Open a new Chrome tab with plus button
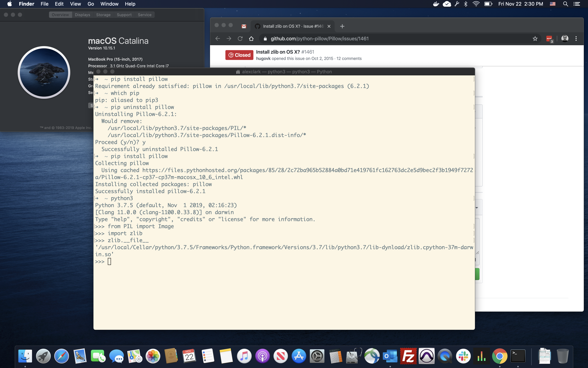The height and width of the screenshot is (368, 588). click(x=342, y=26)
